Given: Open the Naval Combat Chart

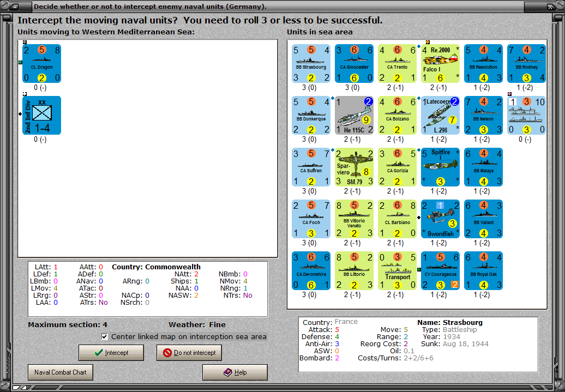Looking at the screenshot, I should pos(60,372).
